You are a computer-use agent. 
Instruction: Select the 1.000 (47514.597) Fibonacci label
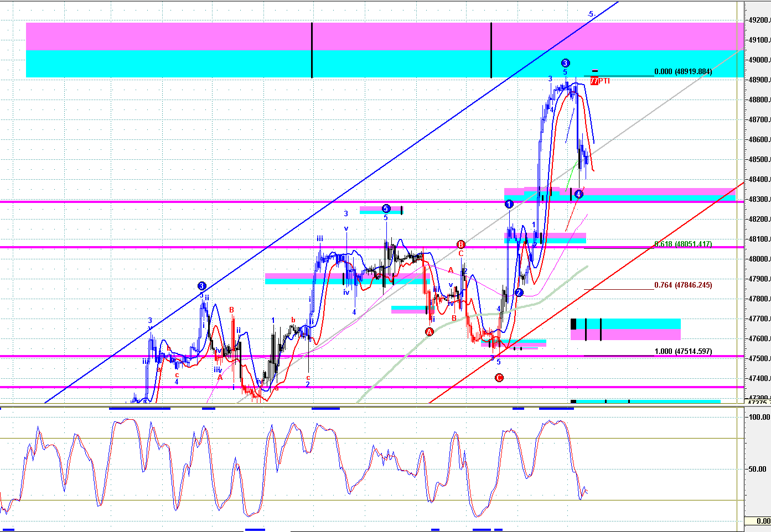pyautogui.click(x=683, y=352)
